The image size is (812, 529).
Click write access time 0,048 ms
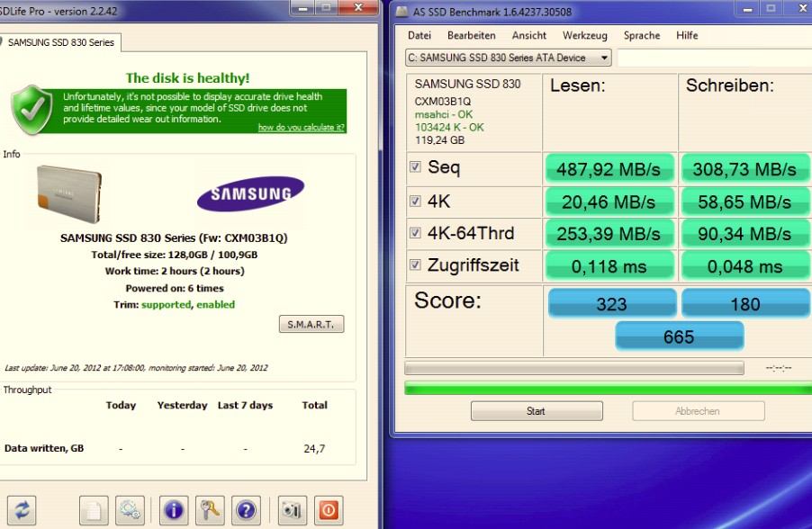coord(744,266)
